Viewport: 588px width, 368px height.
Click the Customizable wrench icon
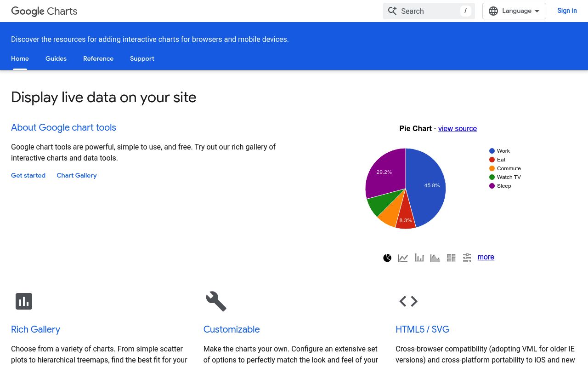216,301
